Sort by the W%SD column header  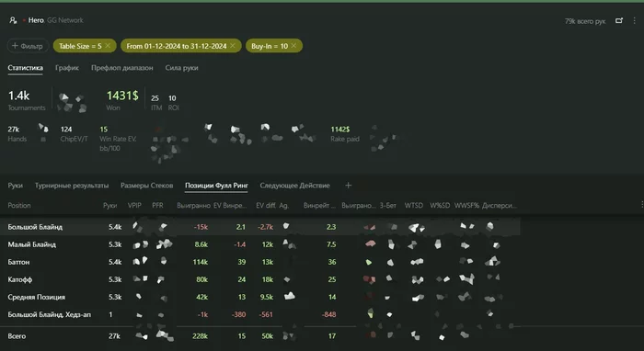440,206
